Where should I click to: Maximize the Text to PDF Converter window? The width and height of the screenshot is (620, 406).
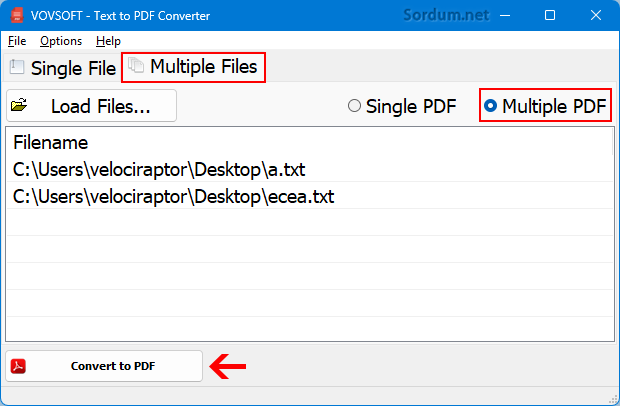[550, 15]
